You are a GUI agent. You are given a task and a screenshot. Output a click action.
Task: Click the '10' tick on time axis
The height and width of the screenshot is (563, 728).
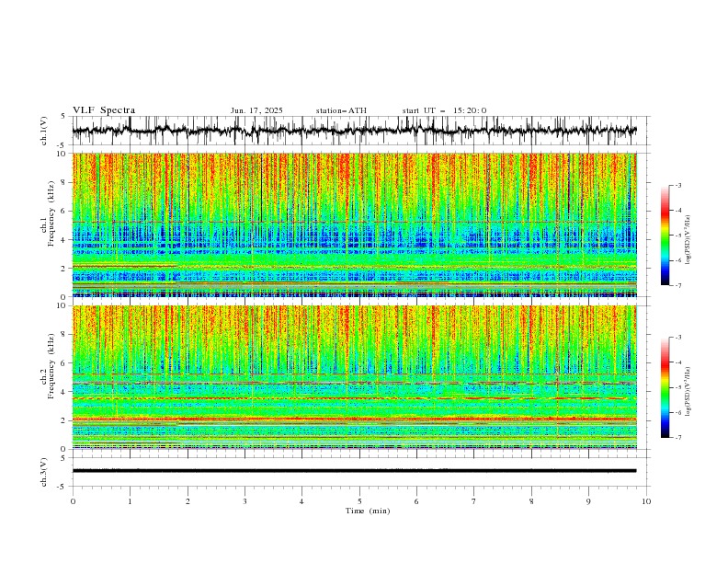646,501
